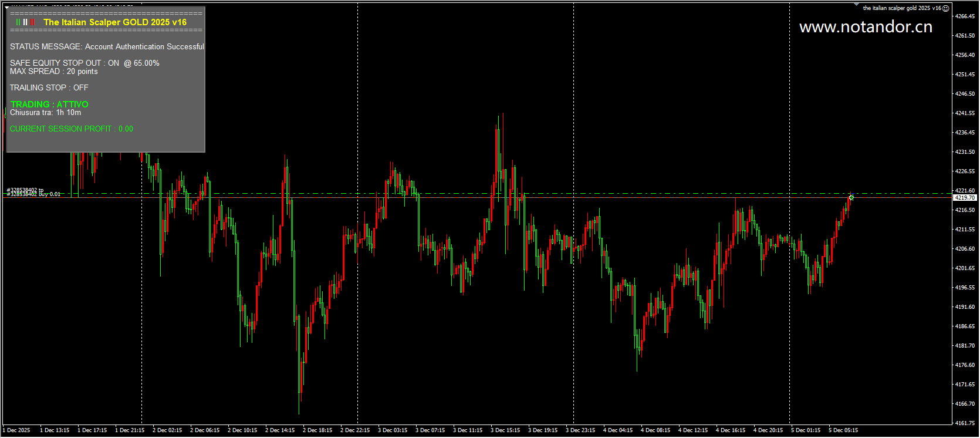Screen dimensions: 980x438
Task: Click price axis label 4206.60
Action: 965,249
